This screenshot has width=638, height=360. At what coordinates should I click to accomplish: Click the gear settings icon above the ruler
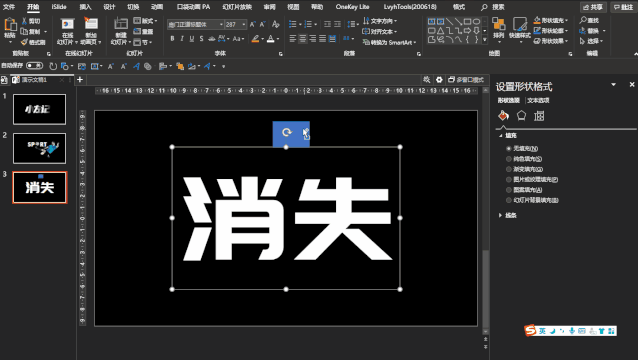coord(439,80)
